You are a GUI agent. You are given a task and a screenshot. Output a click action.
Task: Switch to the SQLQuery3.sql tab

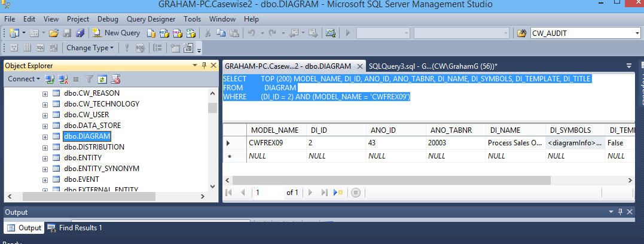[x=433, y=66]
